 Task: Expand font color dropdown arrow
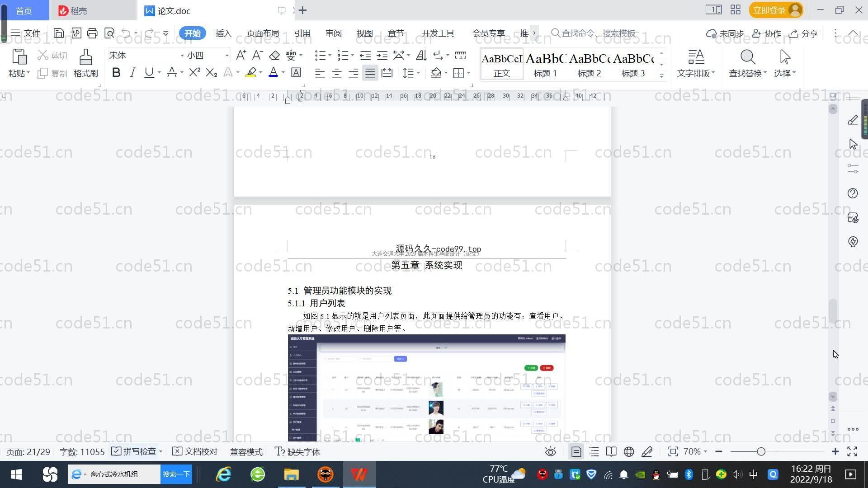[x=283, y=73]
